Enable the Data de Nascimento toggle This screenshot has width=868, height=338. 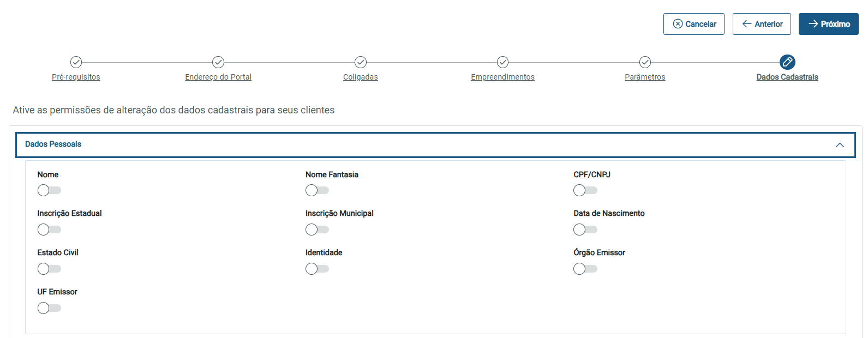(585, 230)
